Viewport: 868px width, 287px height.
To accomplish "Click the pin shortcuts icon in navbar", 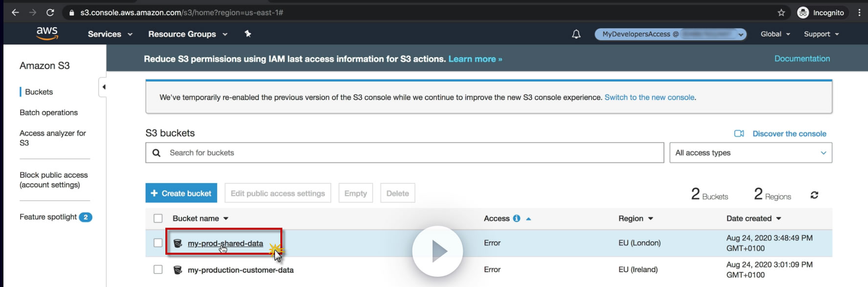I will [248, 34].
